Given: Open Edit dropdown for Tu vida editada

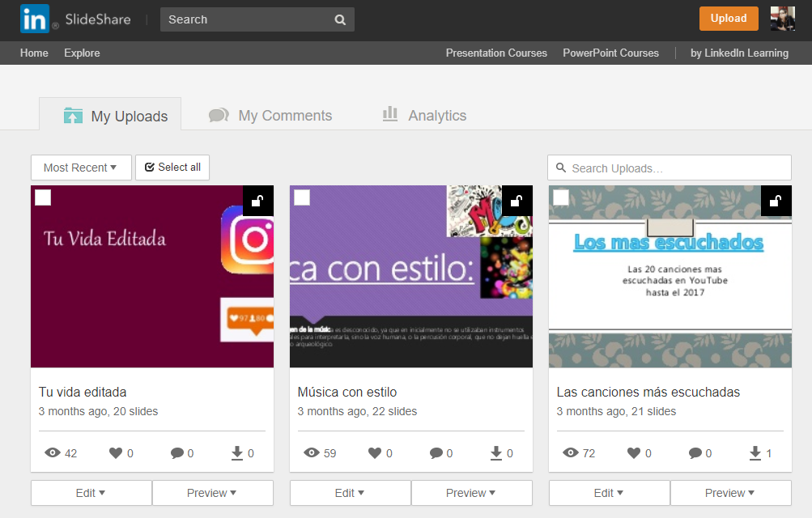Looking at the screenshot, I should pos(91,493).
